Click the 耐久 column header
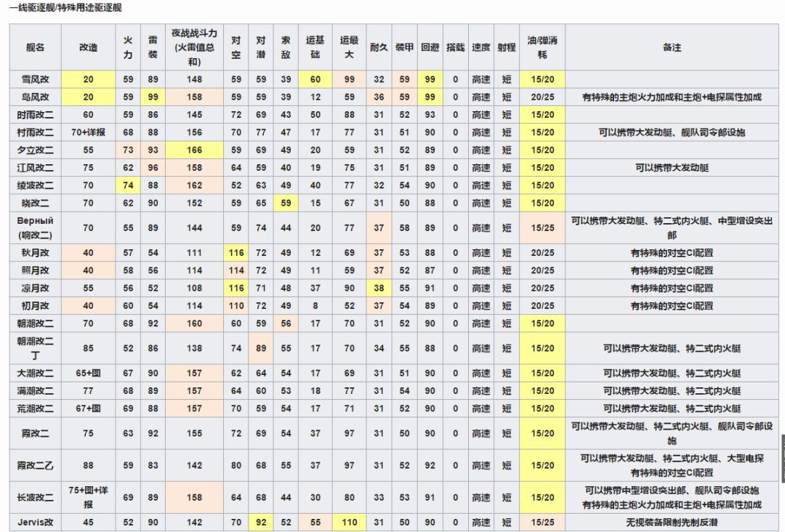 [x=379, y=47]
